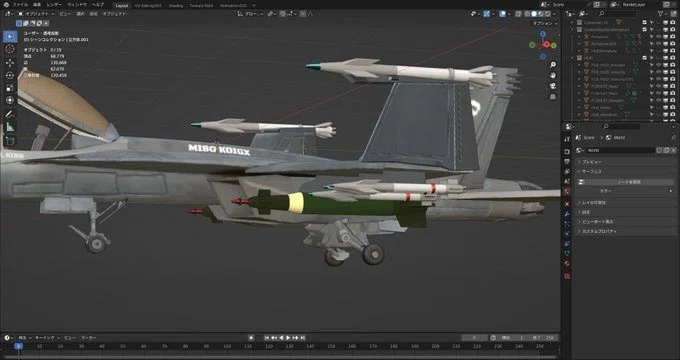
Task: Open the ヘルプ menu
Action: [98, 4]
